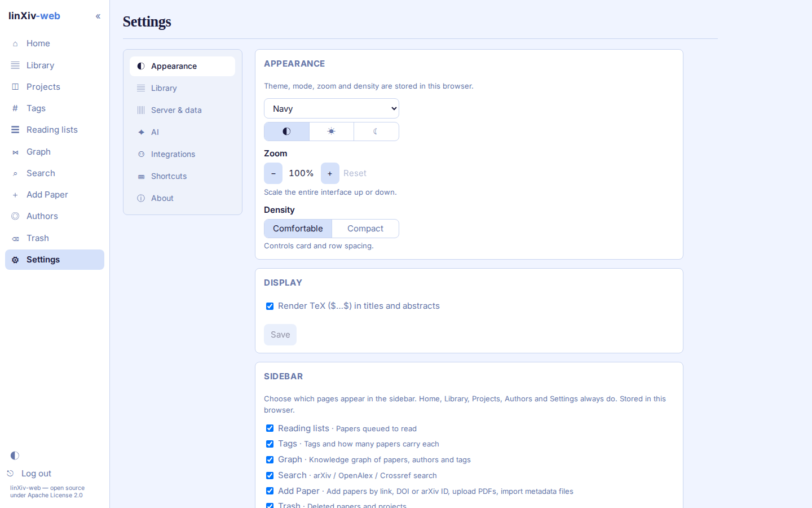The image size is (812, 508).
Task: Select the dark (moon) theme mode
Action: 376,132
